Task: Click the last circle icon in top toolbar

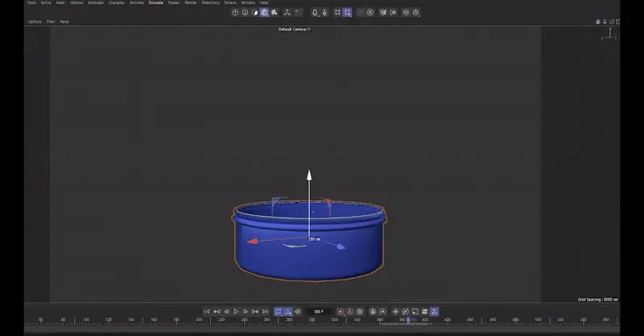Action: pos(415,12)
